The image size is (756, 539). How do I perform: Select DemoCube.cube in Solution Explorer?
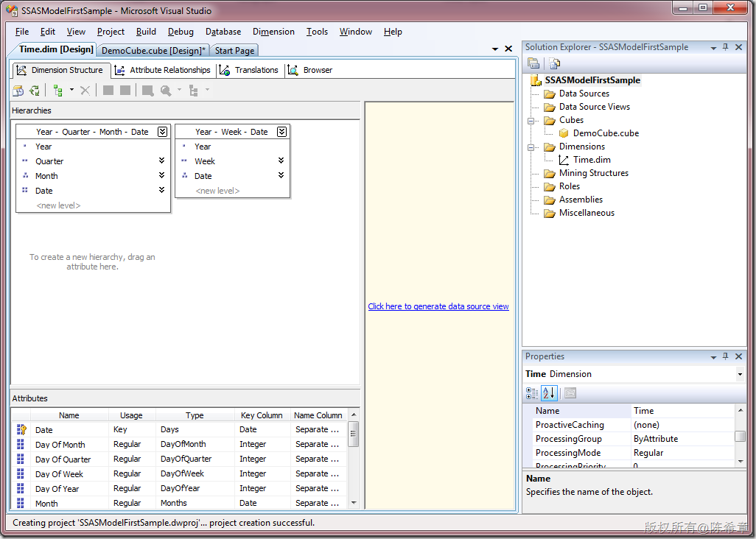point(606,133)
